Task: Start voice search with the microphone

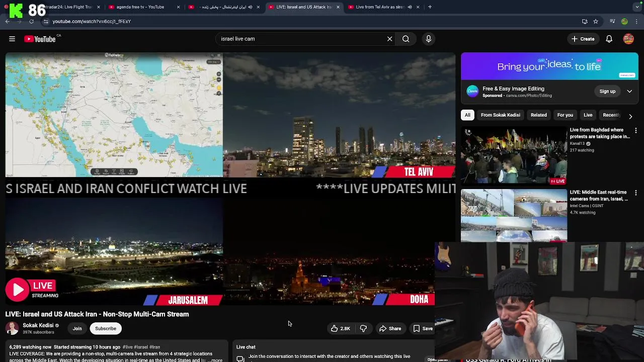Action: coord(429,39)
